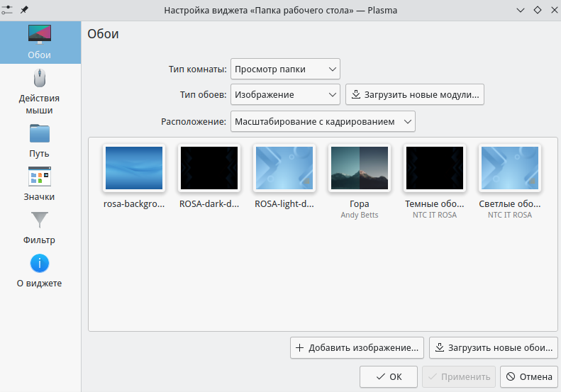Select the rosa-background wallpaper thumbnail
The image size is (561, 392).
[x=134, y=169]
